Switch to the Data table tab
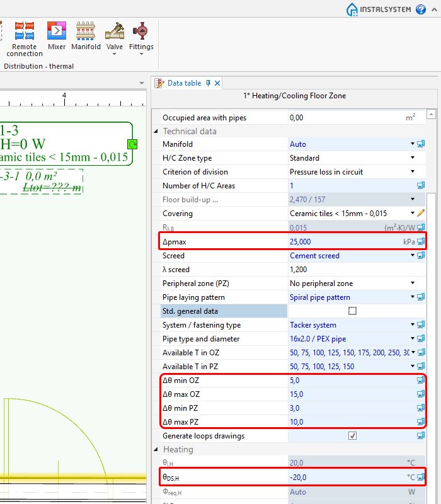 pyautogui.click(x=184, y=83)
